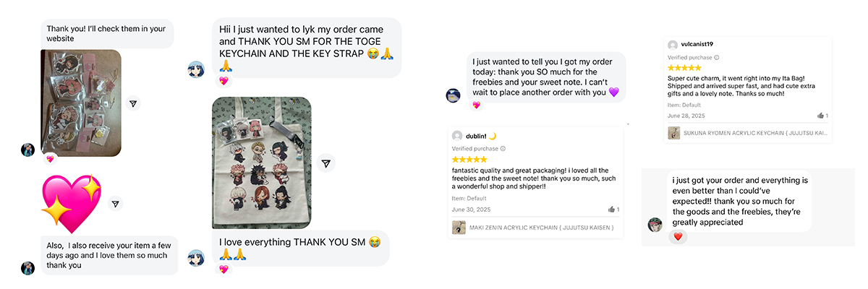Open the SUKUNA RYOMEN ACRYLIC KEYCHAIN listing link
The height and width of the screenshot is (289, 868).
(754, 133)
